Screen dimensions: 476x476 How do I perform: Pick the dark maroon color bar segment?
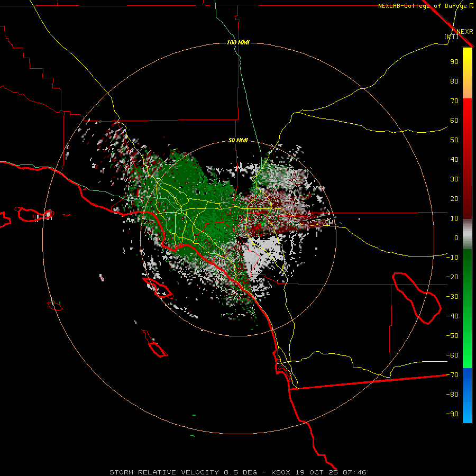click(x=467, y=206)
